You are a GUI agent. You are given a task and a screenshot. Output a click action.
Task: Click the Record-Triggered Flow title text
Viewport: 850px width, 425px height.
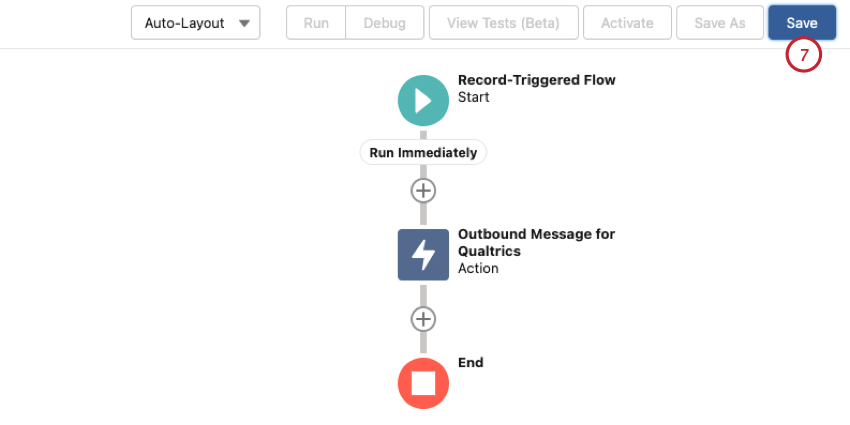pos(537,80)
